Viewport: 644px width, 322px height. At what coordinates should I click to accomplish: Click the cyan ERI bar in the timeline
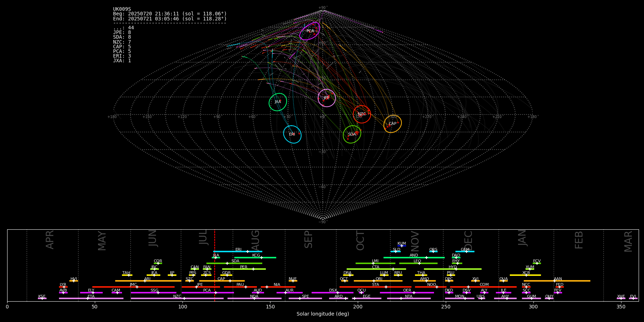pos(238,252)
